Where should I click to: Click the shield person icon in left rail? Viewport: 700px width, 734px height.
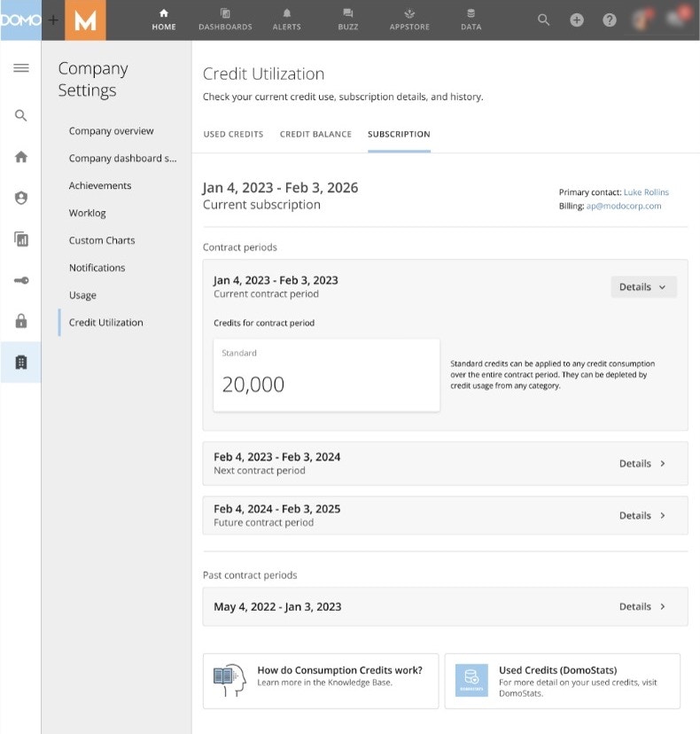[21, 198]
